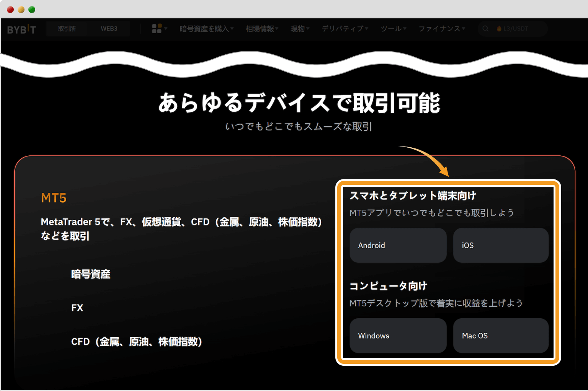588x391 pixels.
Task: Click the Bybit logo in header
Action: click(21, 29)
